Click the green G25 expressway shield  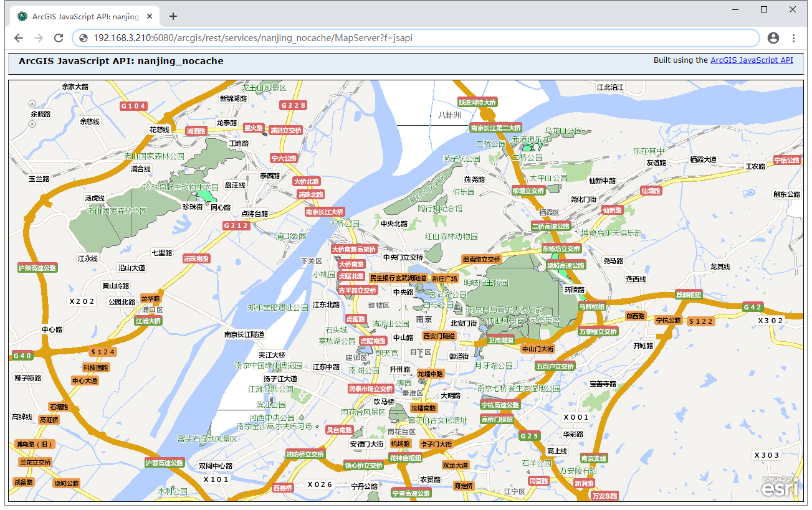530,436
